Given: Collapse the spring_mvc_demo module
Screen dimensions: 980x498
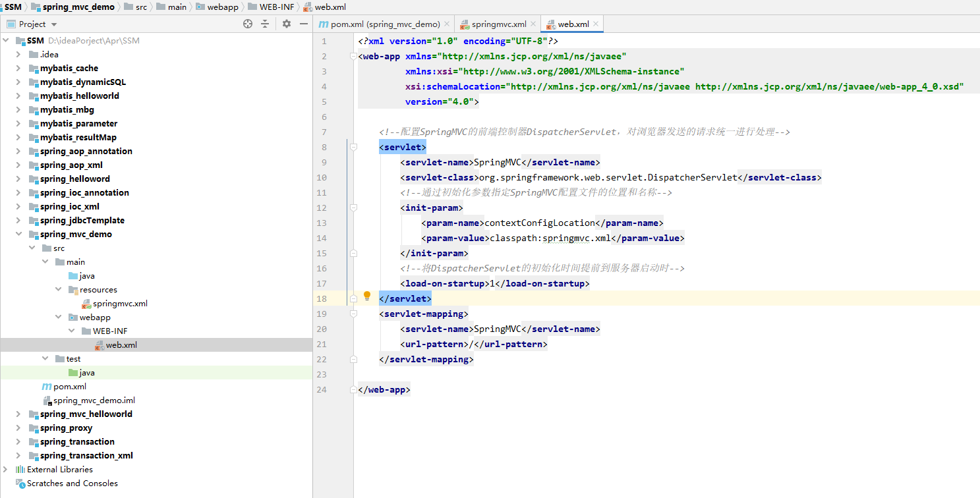Looking at the screenshot, I should click(19, 235).
